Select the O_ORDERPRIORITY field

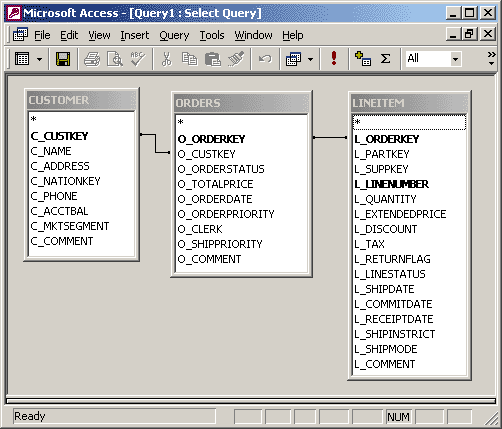(x=241, y=214)
